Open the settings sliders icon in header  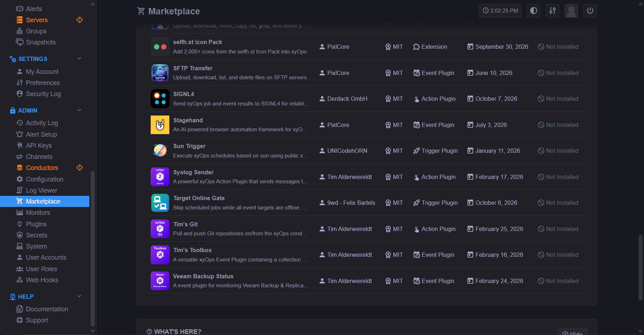pyautogui.click(x=553, y=11)
